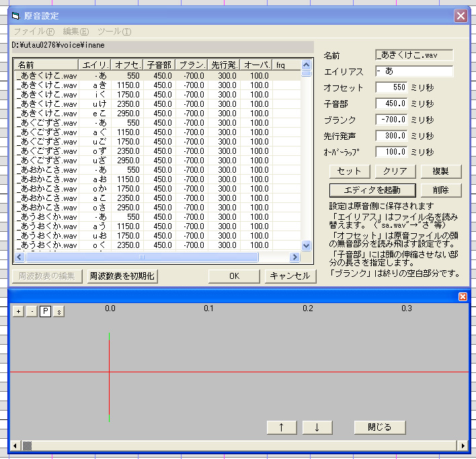Screen dimensions: 476x459
Task: Click the 名前 column header
Action: click(46, 65)
